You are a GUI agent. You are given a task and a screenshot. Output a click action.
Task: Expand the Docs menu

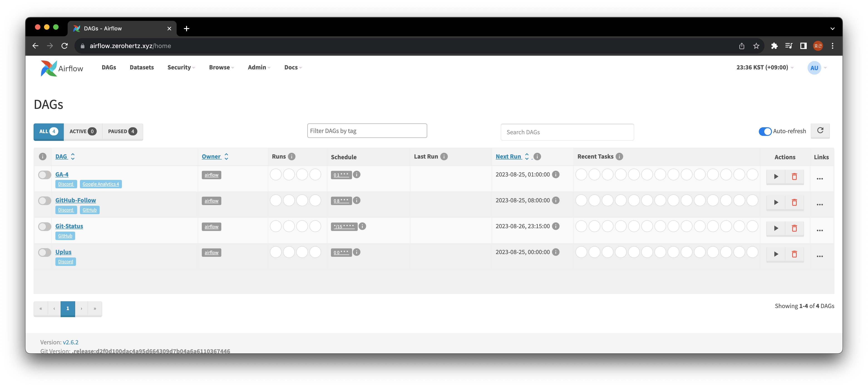[293, 67]
